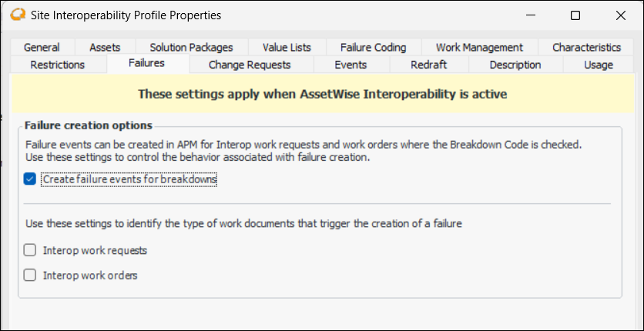Select the Failure Coding tab
The height and width of the screenshot is (331, 644).
[x=373, y=48]
